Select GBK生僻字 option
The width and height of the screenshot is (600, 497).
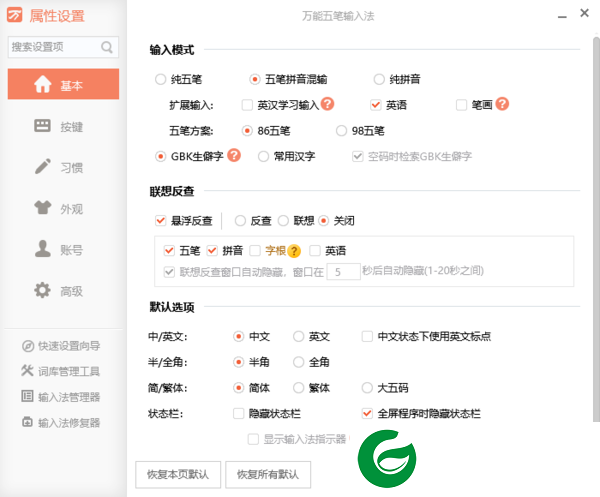click(x=160, y=156)
